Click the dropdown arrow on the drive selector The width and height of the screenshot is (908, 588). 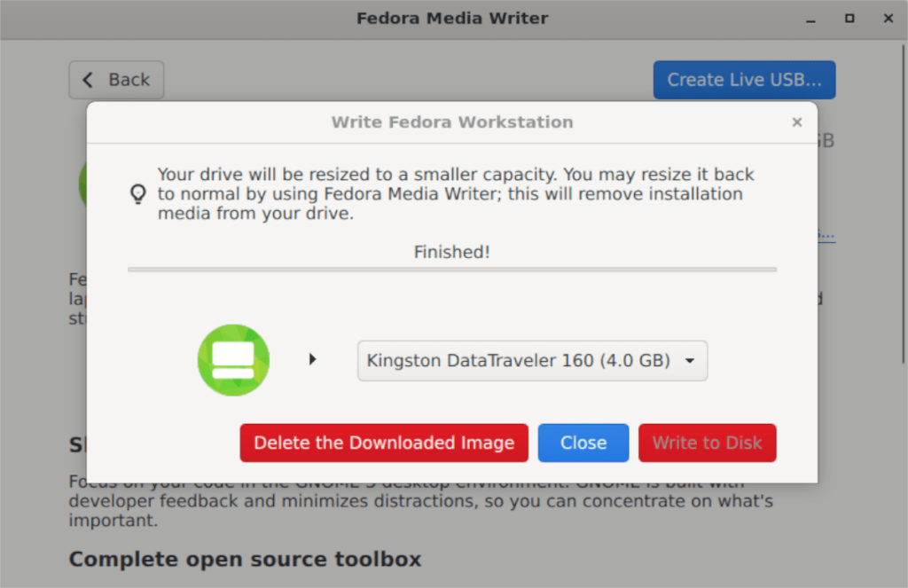(x=690, y=360)
